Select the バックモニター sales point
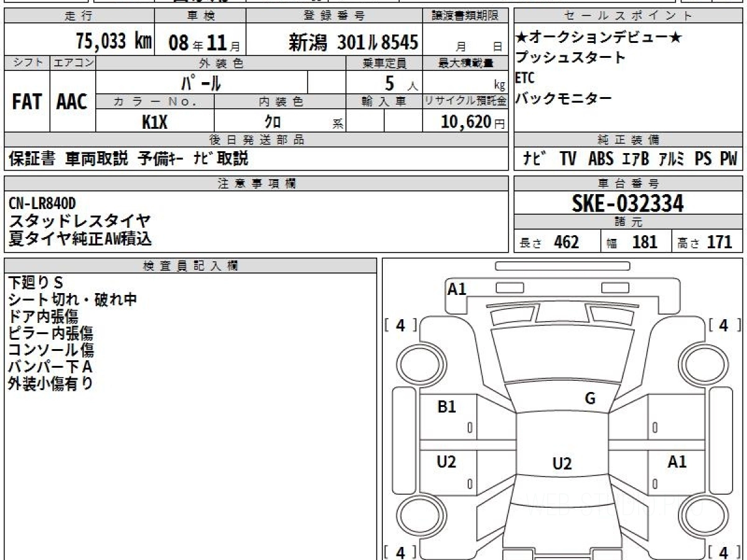Viewport: 747px width, 560px height. [x=564, y=98]
